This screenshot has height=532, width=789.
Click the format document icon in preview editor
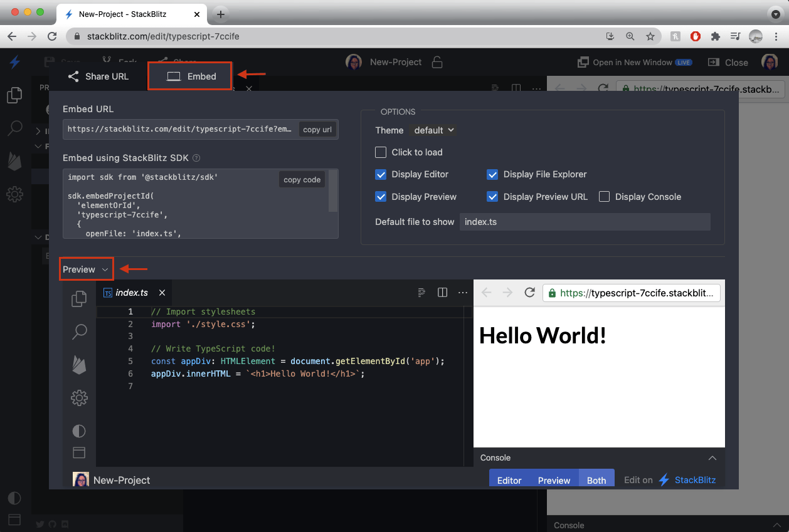tap(422, 292)
